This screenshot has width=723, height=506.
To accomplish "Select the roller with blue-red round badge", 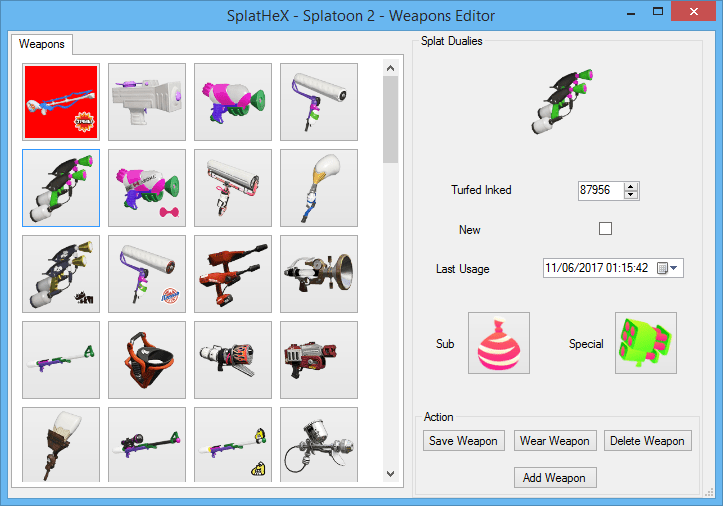I will tap(147, 274).
